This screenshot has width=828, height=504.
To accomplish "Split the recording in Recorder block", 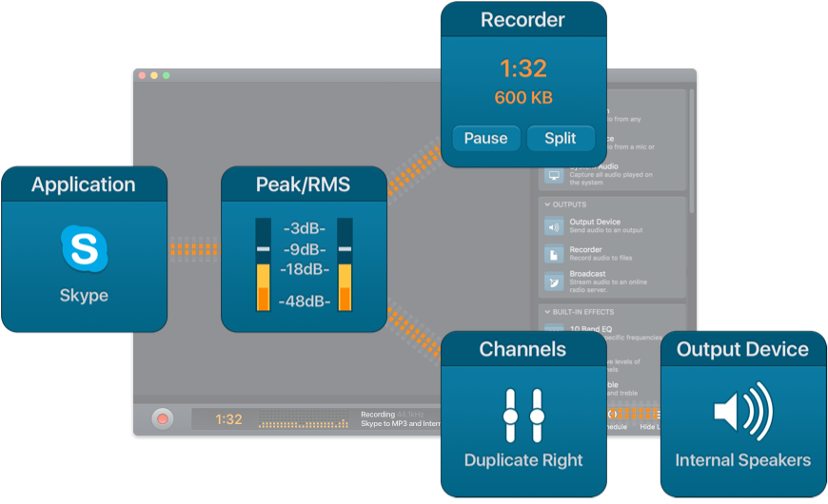I will [x=561, y=138].
